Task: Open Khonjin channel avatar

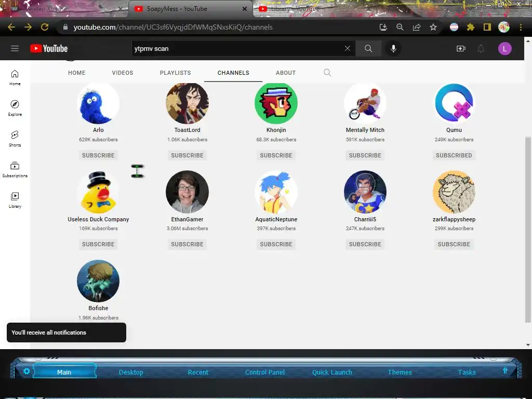Action: [276, 103]
